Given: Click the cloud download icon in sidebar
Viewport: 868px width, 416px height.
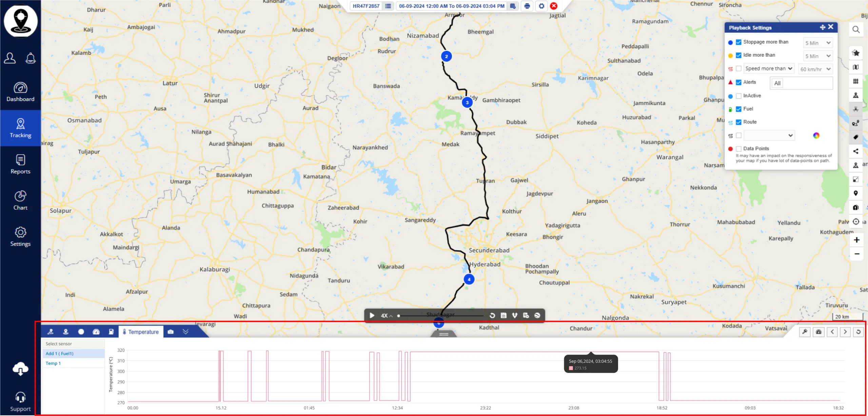Looking at the screenshot, I should [x=20, y=369].
